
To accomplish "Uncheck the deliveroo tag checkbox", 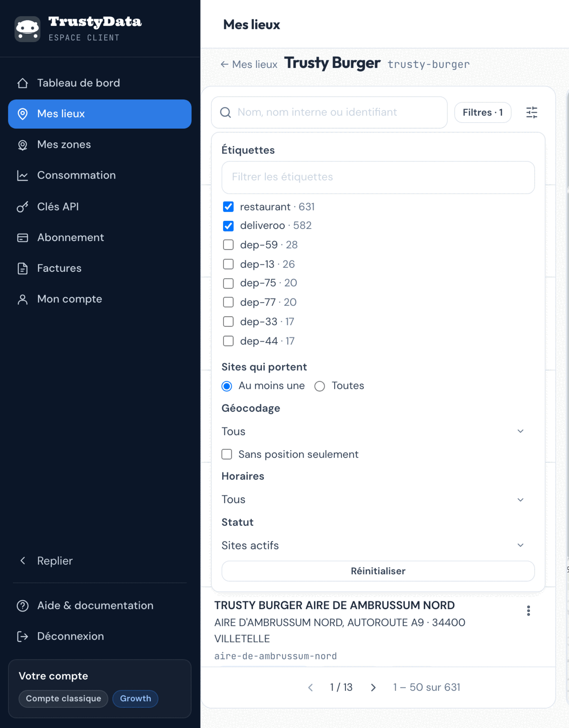I will [228, 225].
